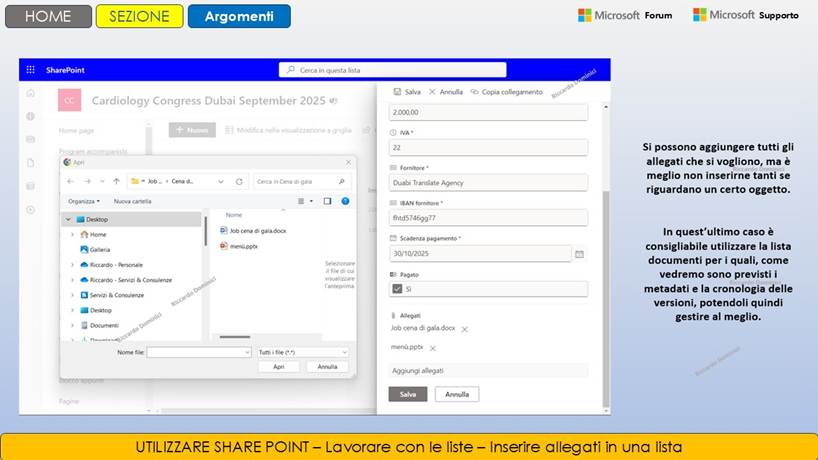The height and width of the screenshot is (460, 818).
Task: Go forward in the Apri file dialog
Action: click(87, 181)
